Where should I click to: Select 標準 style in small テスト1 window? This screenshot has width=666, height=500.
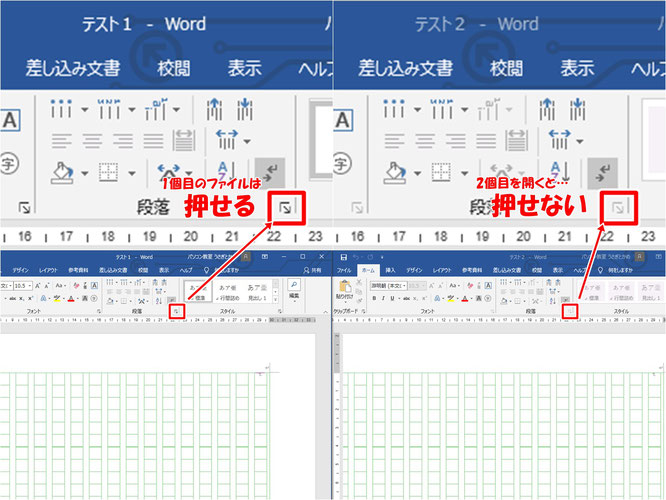coord(198,292)
